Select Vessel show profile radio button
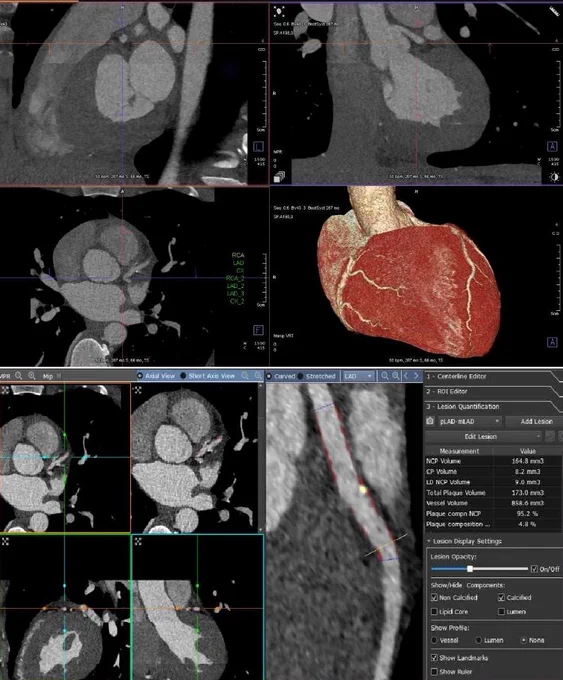The width and height of the screenshot is (563, 680). click(434, 640)
